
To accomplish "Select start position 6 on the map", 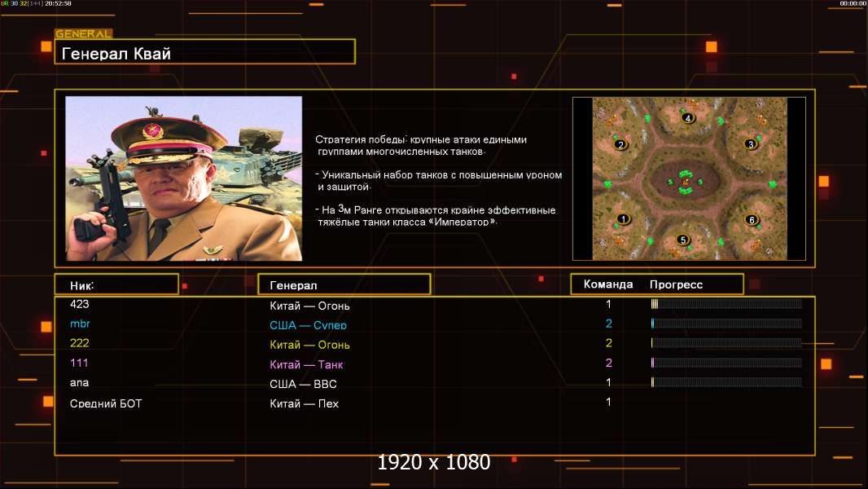I will [752, 220].
